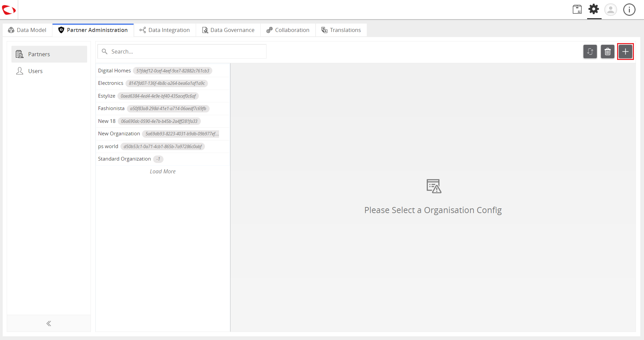Click the Search input field

pos(182,52)
